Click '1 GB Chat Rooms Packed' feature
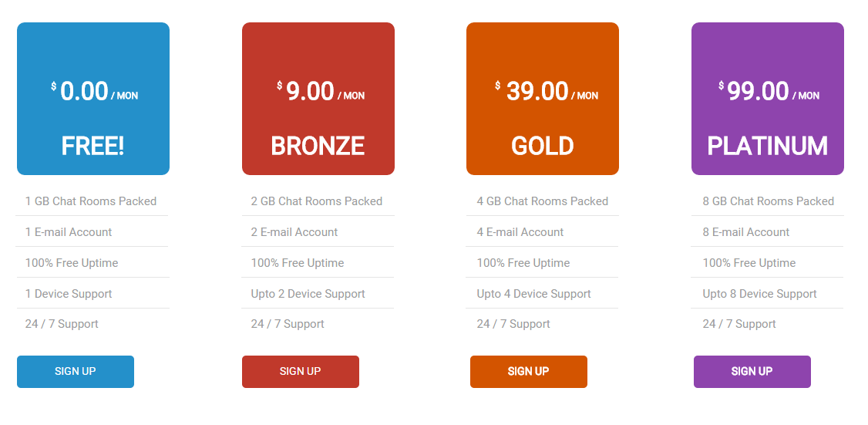868x425 pixels. [x=91, y=201]
